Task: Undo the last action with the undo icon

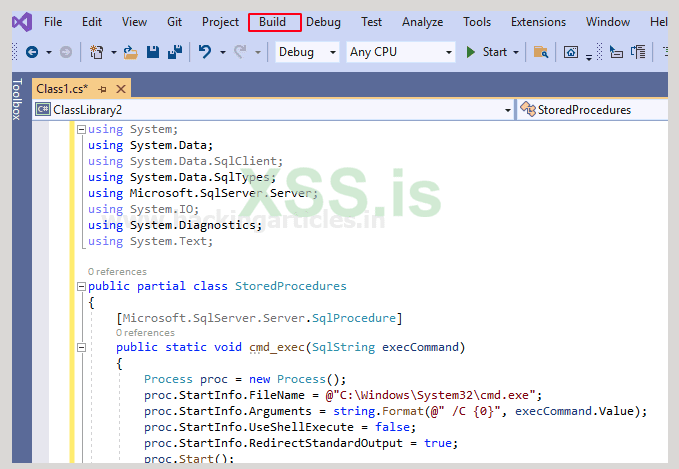Action: (205, 52)
